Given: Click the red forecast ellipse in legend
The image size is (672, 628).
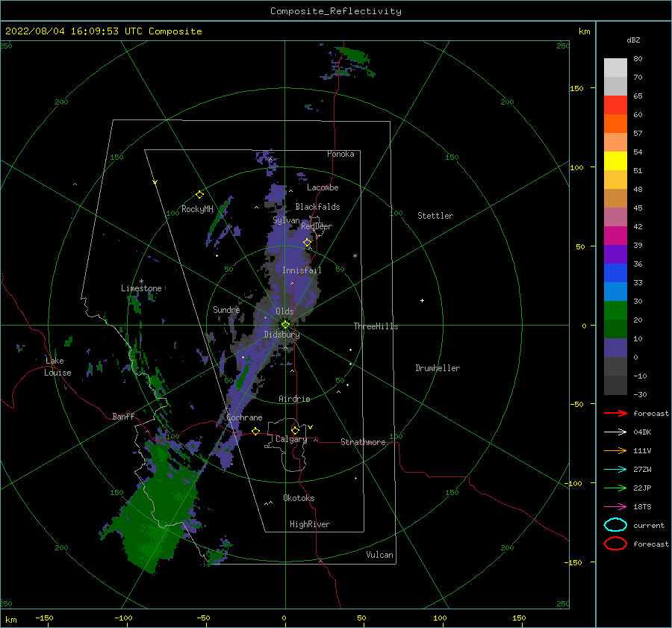Looking at the screenshot, I should [x=615, y=544].
